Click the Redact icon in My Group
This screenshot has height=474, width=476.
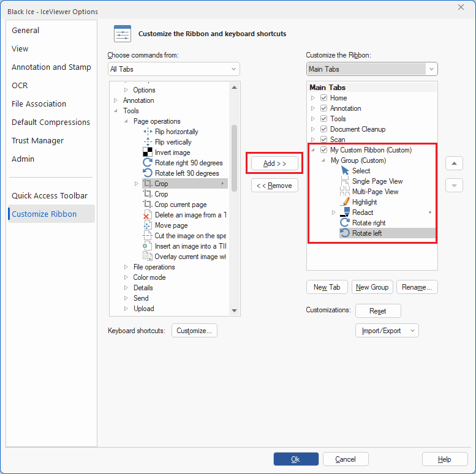[x=345, y=213]
